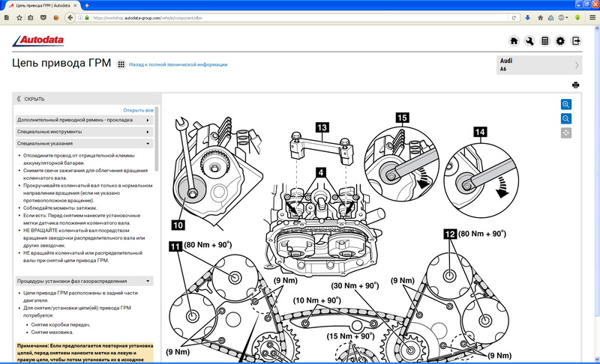Collapse 'Процедуры установки фаз газораспределения' section
The width and height of the screenshot is (600, 364).
[x=82, y=281]
